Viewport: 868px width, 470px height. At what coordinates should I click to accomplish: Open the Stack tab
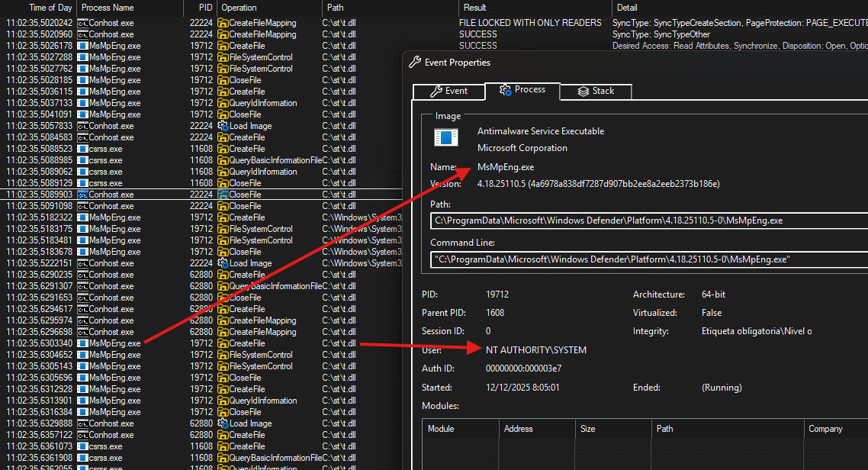595,91
